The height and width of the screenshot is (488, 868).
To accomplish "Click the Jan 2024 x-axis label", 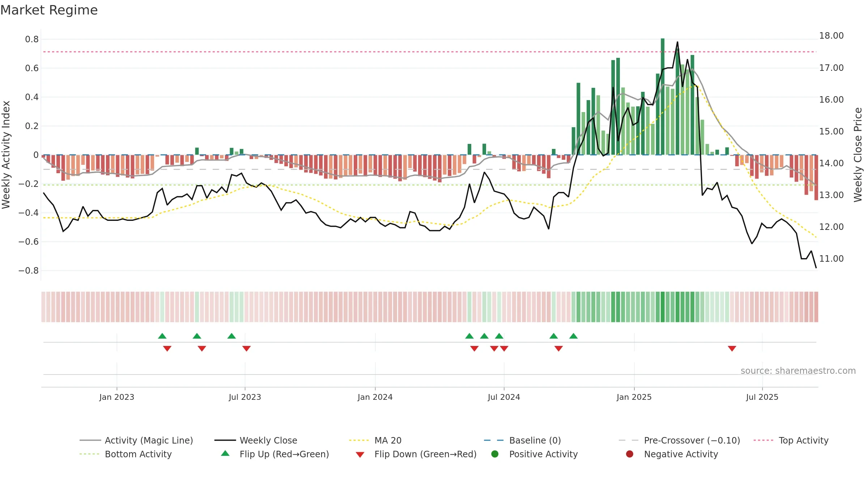I will [x=375, y=397].
